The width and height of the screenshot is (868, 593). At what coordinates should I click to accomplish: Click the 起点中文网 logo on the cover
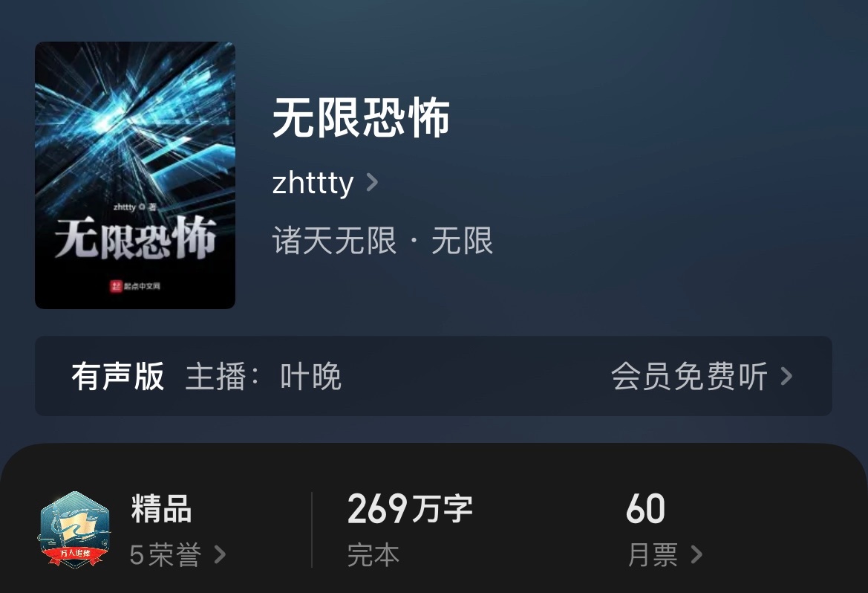pos(135,286)
